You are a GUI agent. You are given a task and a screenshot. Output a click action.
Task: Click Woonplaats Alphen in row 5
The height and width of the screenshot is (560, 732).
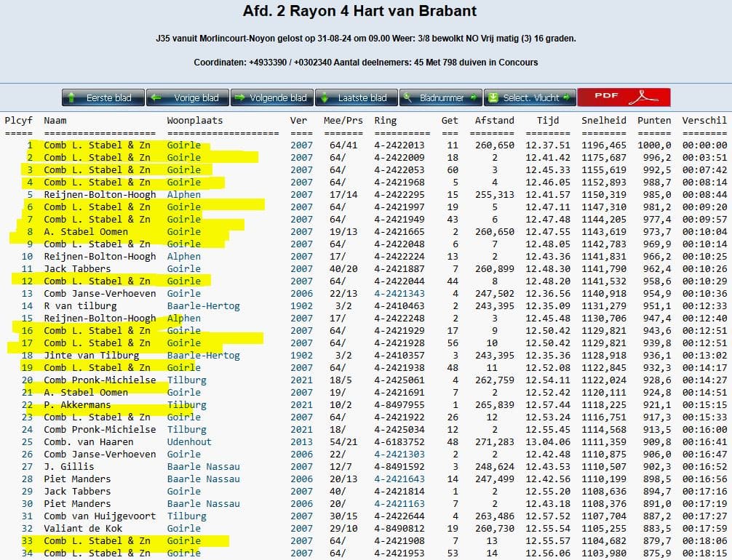pyautogui.click(x=183, y=194)
